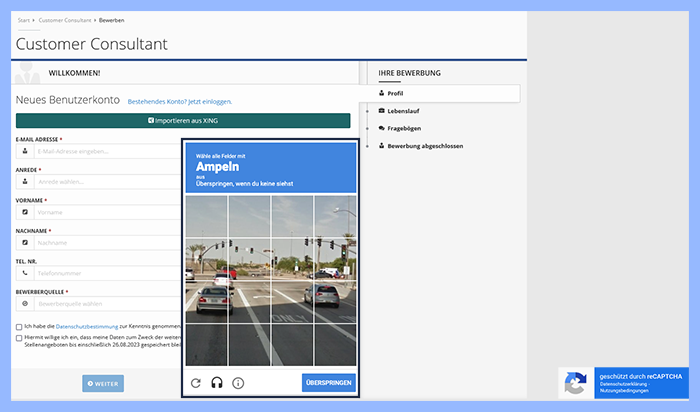The width and height of the screenshot is (700, 412).
Task: Click the person icon beside Anrede field
Action: click(24, 182)
